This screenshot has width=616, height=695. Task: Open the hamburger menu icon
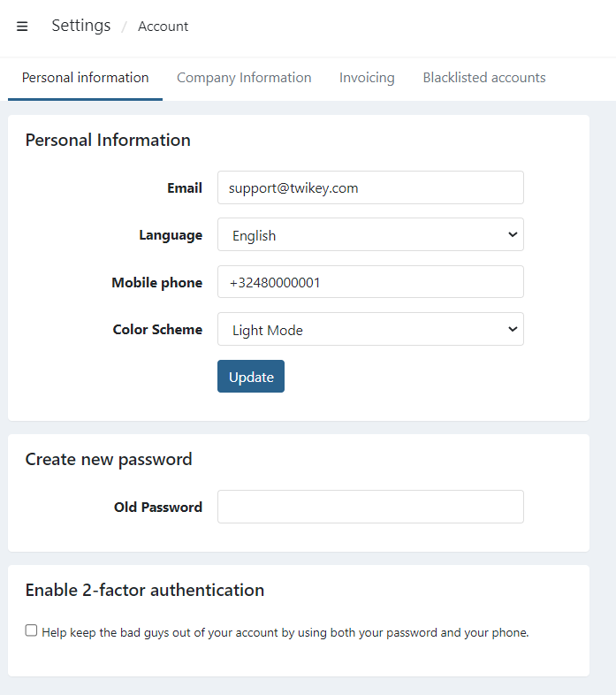coord(22,27)
